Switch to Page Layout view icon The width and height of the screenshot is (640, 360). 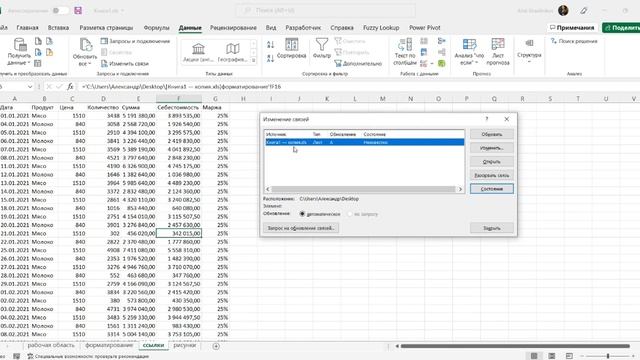(x=551, y=356)
